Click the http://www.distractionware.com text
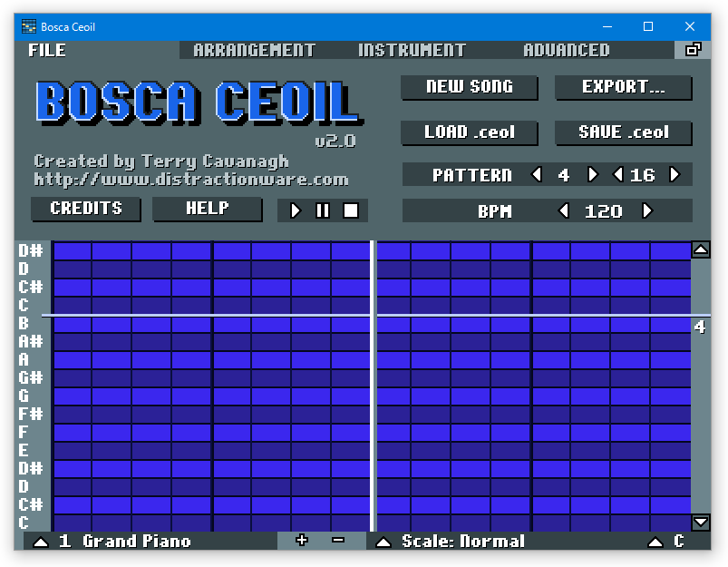This screenshot has height=567, width=728. click(x=191, y=180)
